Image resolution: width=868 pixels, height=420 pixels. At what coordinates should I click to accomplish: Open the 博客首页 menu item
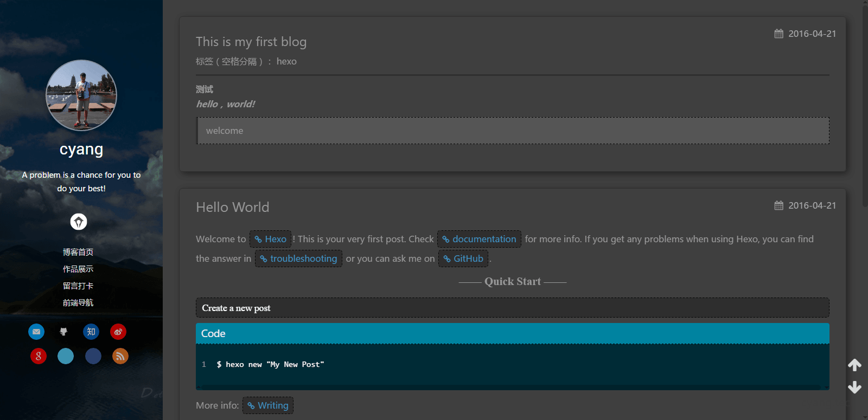click(x=78, y=252)
